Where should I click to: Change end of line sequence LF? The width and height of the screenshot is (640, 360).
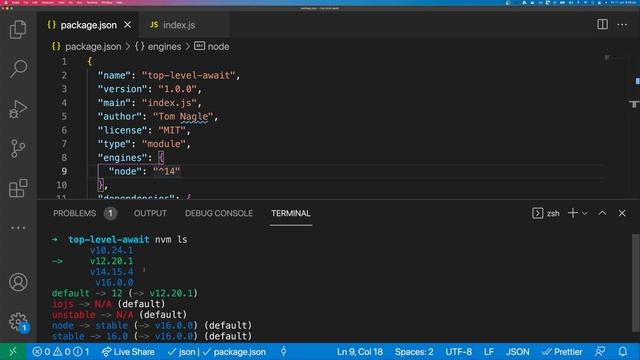[x=489, y=351]
